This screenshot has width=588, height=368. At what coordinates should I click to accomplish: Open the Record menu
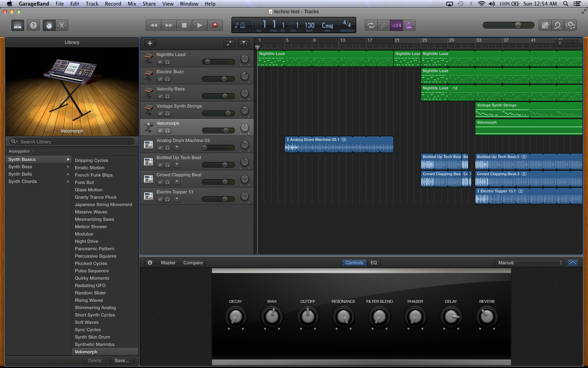[x=113, y=4]
